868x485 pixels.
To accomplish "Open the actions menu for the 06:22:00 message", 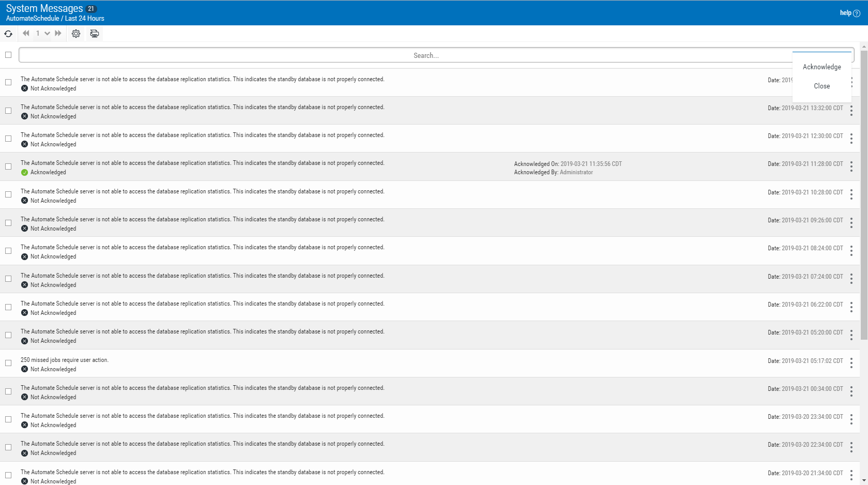I will click(x=851, y=307).
